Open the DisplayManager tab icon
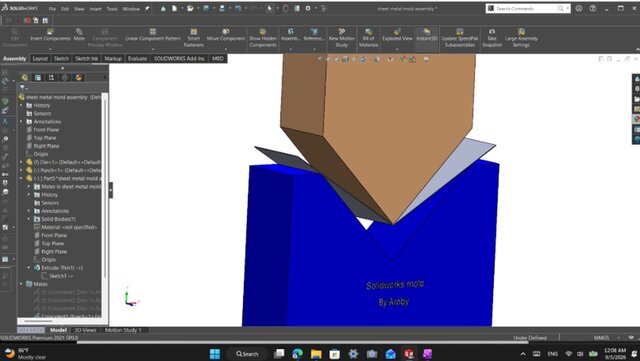 coord(78,78)
